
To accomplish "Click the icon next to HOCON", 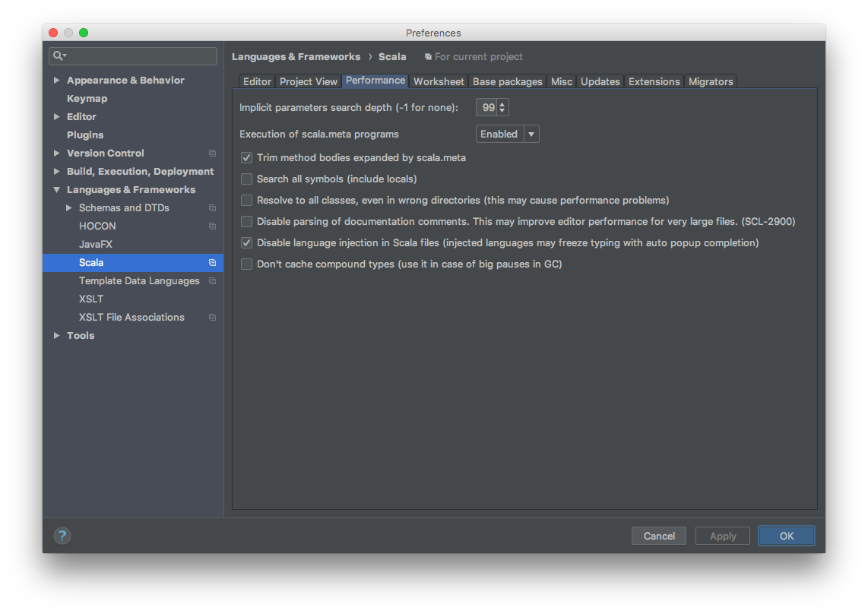I will point(212,226).
